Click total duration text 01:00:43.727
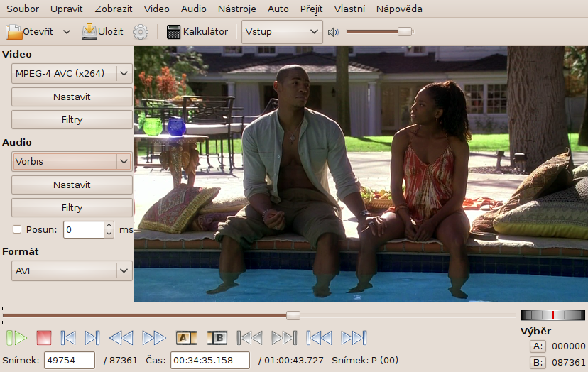The image size is (588, 372). click(x=293, y=361)
